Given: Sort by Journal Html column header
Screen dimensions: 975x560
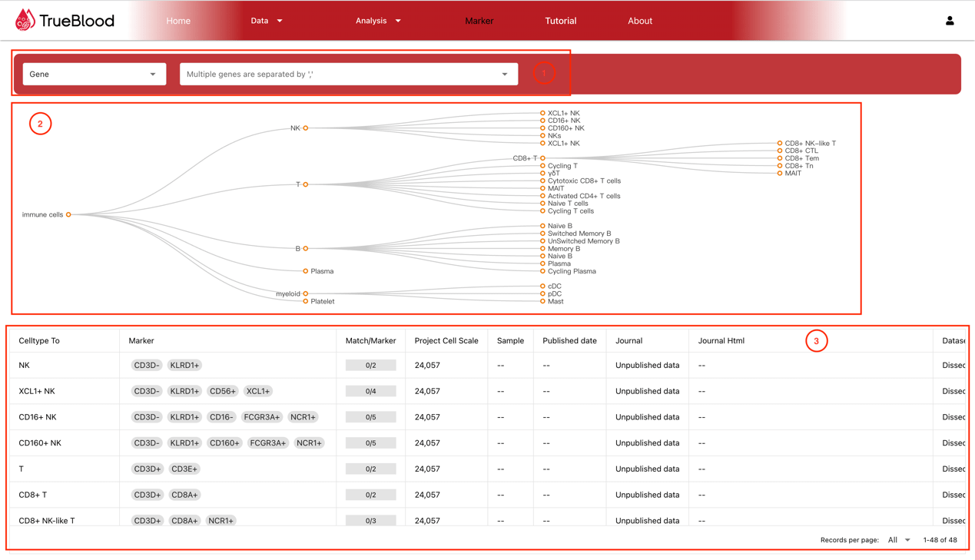Looking at the screenshot, I should [x=721, y=340].
